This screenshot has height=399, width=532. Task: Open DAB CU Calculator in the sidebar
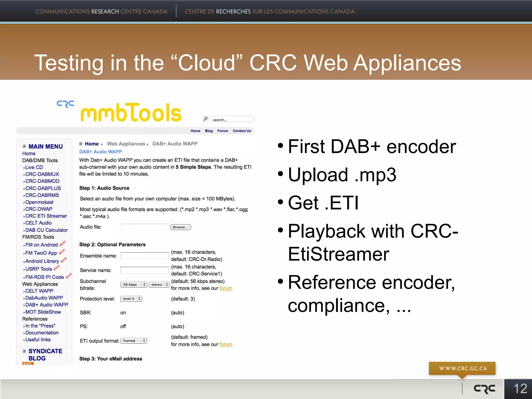(x=46, y=230)
